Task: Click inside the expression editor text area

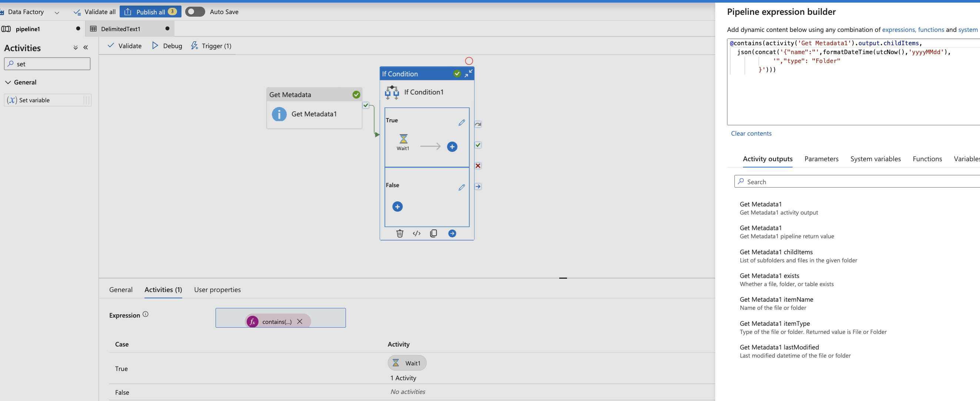Action: [x=853, y=82]
